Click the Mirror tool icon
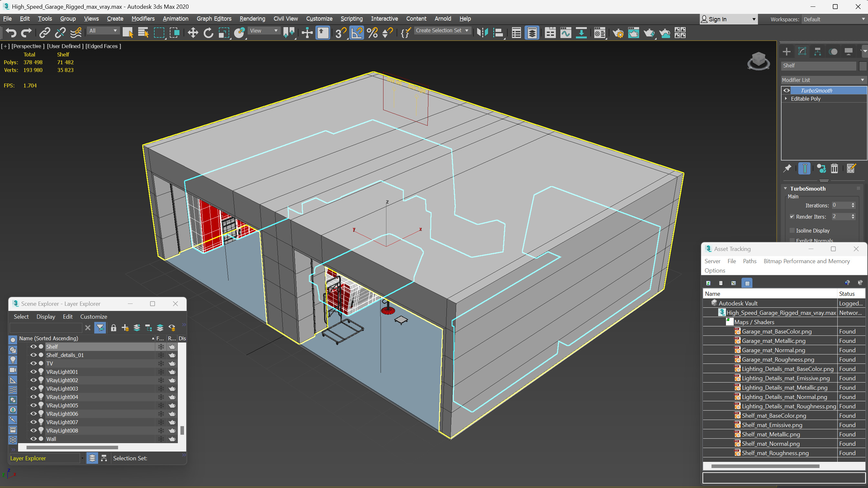 point(483,33)
